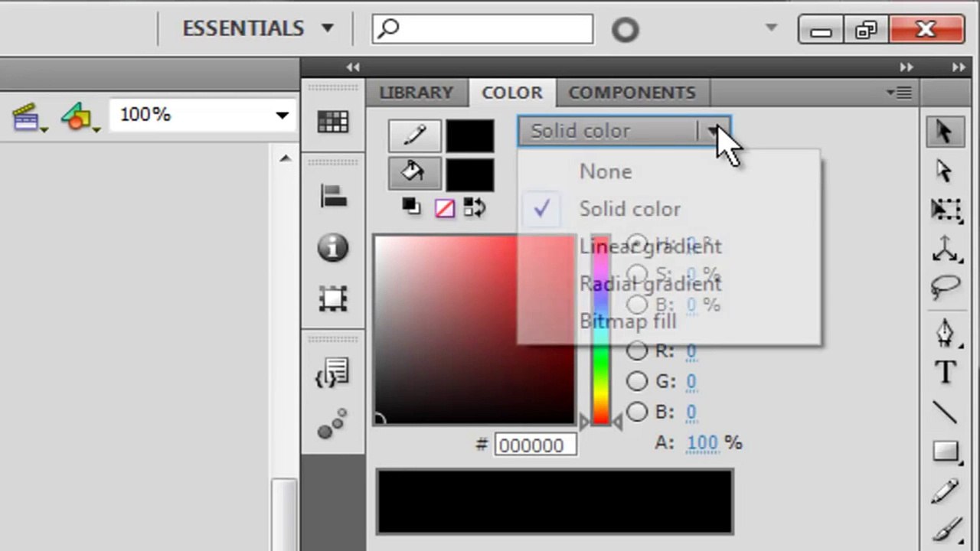Select the Selection tool arrow
This screenshot has height=551, width=980.
[x=944, y=132]
